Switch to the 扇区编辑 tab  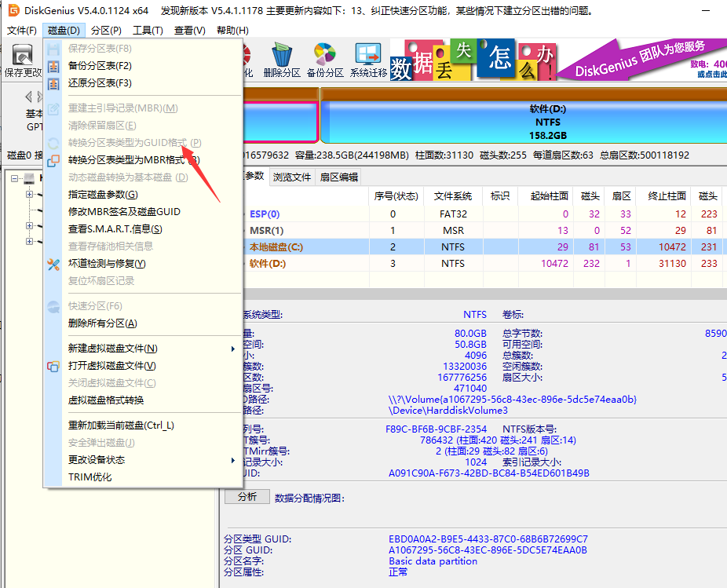[x=339, y=177]
